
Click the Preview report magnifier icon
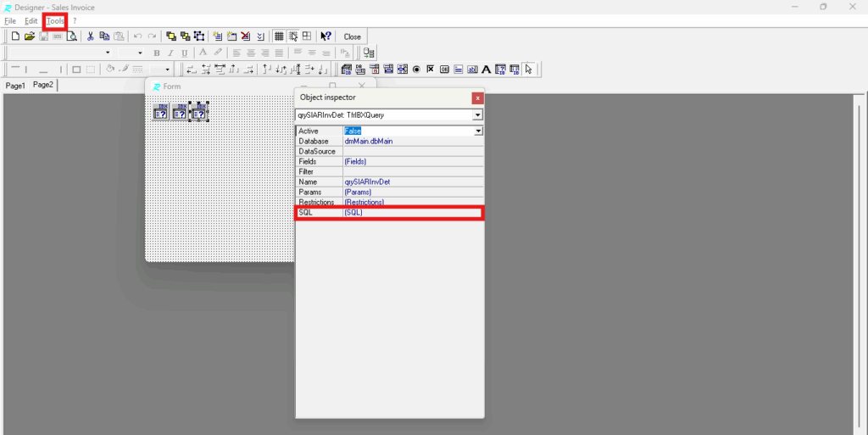coord(71,36)
